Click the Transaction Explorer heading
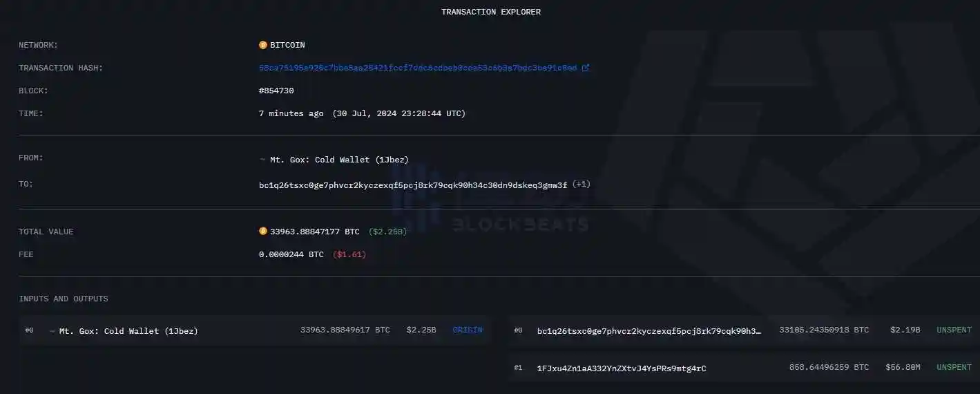The image size is (980, 394). pos(491,12)
